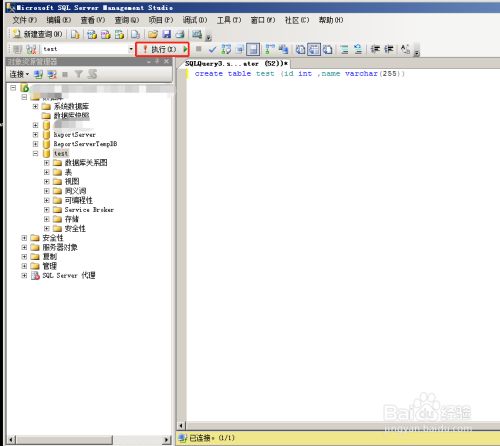Viewport: 500px width, 446px height.
Task: Toggle the Filter funnel in Object Explorer
Action: [x=79, y=74]
